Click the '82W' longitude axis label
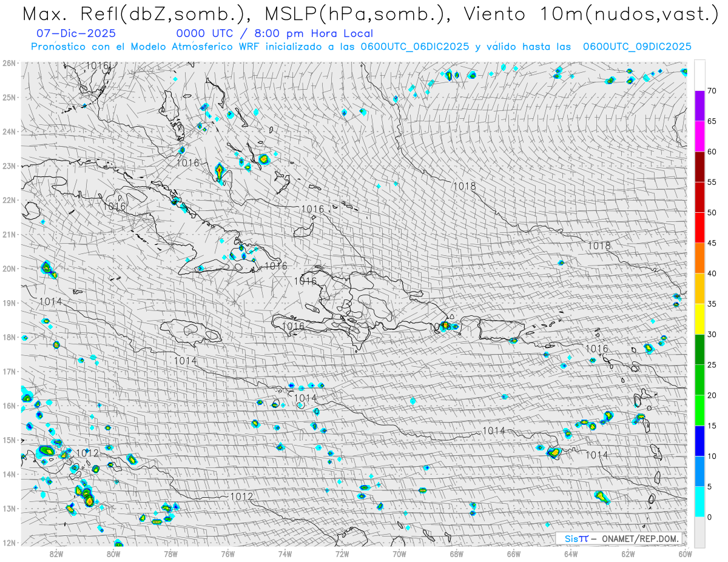This screenshot has height=562, width=728. coord(56,554)
